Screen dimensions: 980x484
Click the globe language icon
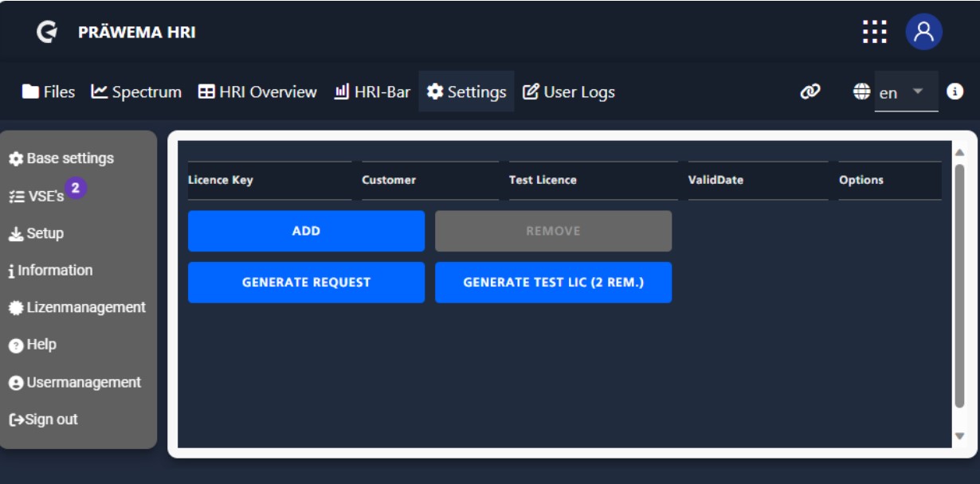[861, 92]
